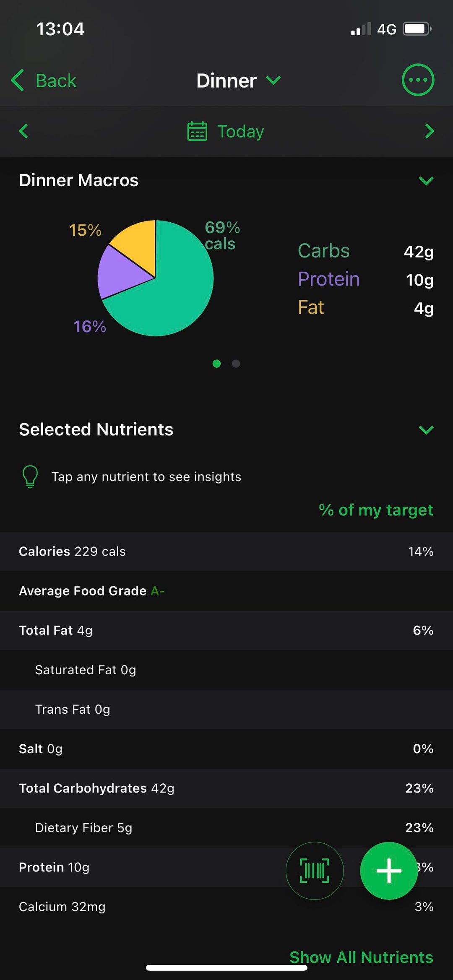This screenshot has height=980, width=453.
Task: Tap Show All Nutrients link
Action: click(361, 957)
